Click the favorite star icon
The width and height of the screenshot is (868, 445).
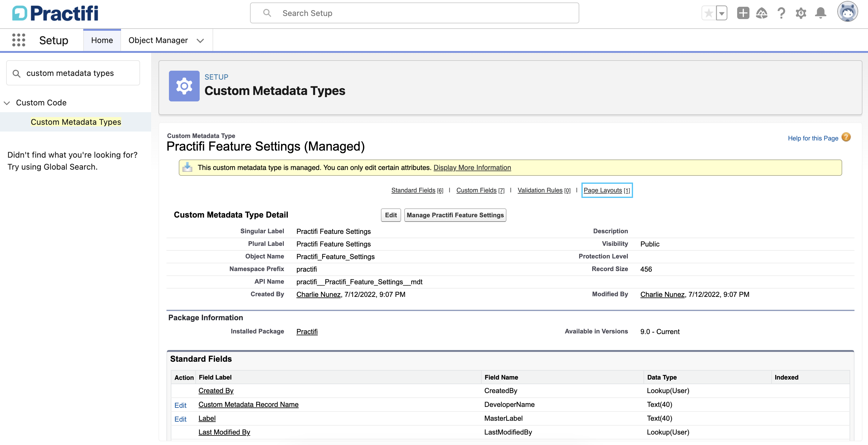coord(709,13)
